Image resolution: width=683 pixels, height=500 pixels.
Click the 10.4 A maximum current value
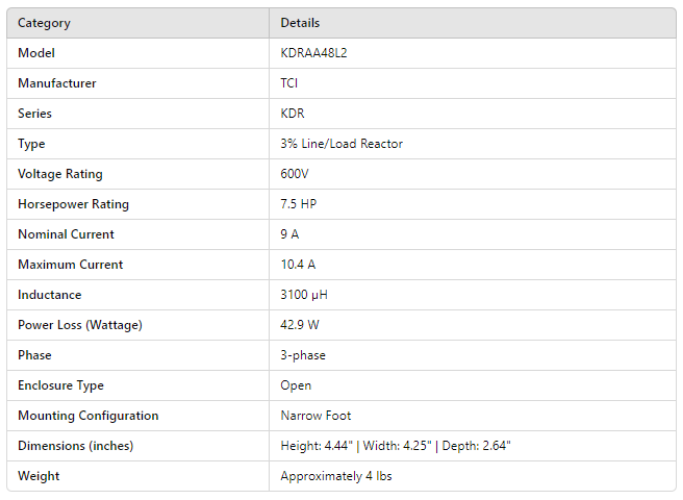(299, 264)
